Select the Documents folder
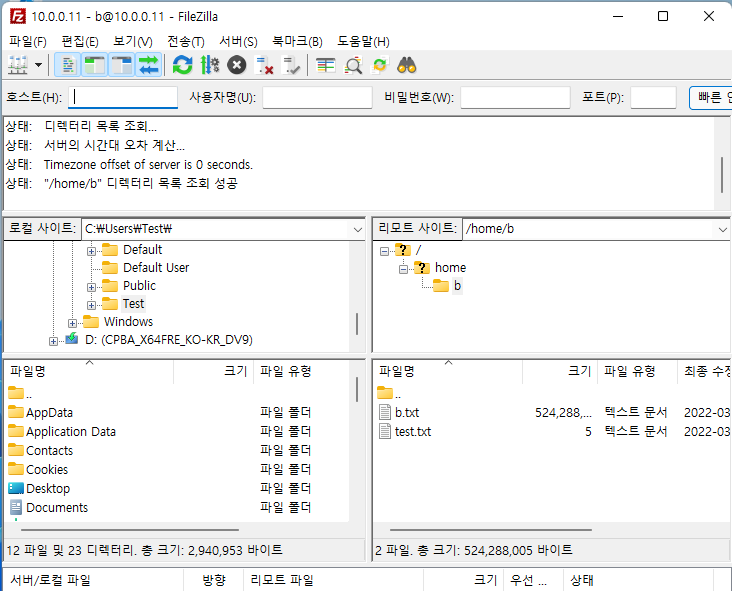 coord(56,507)
